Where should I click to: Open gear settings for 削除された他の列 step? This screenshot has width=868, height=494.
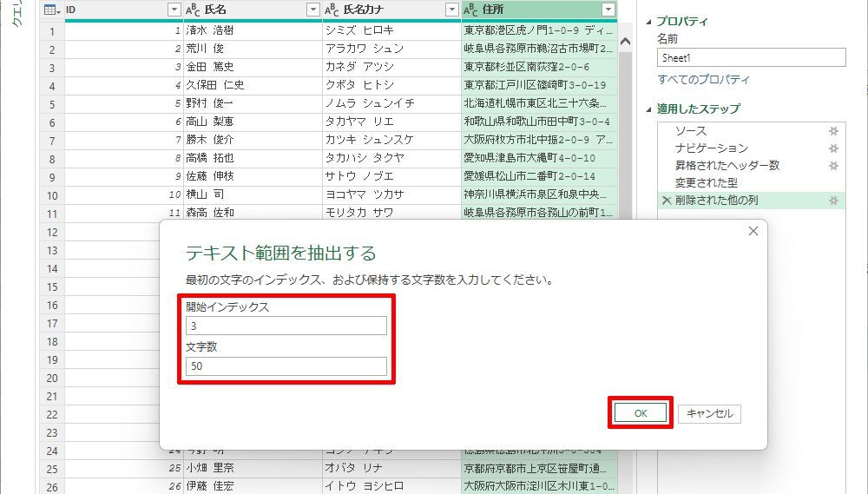833,201
